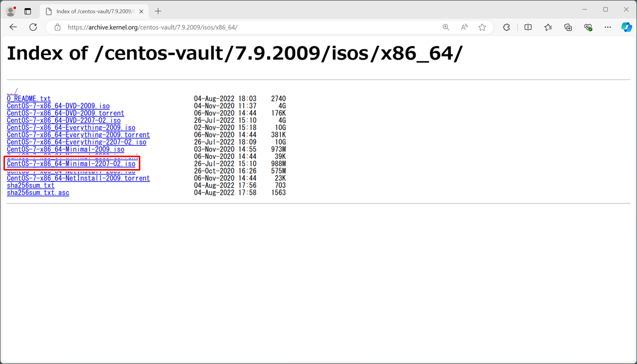Add page to favorites with star icon
The width and height of the screenshot is (637, 364).
pos(482,27)
